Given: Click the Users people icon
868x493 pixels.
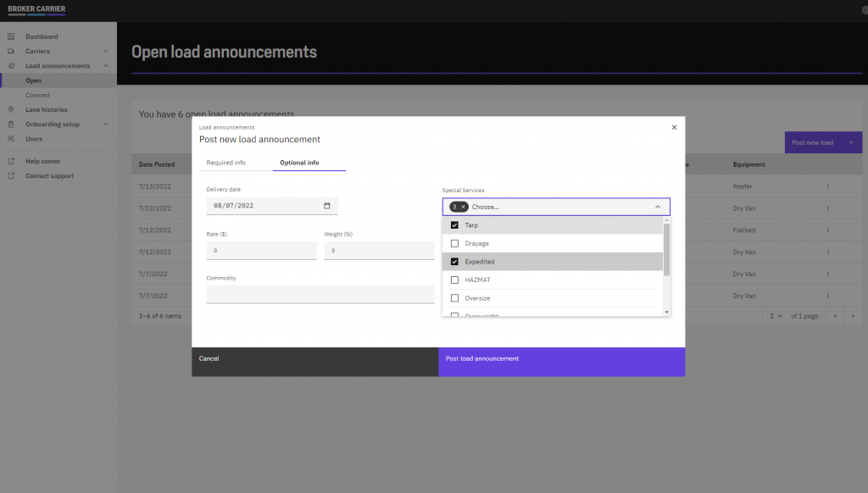Looking at the screenshot, I should click(x=11, y=139).
